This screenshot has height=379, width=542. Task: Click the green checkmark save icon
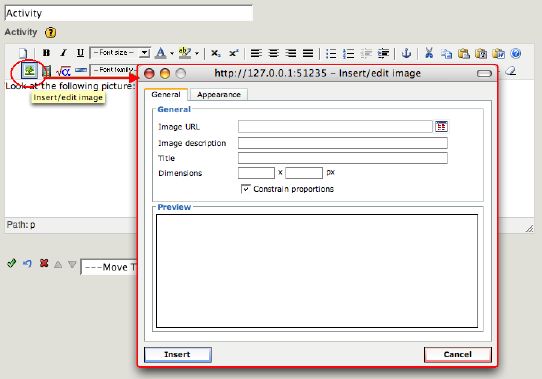click(11, 264)
